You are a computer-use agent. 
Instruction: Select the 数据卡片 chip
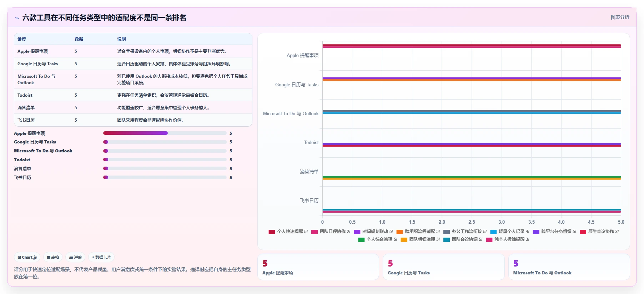coord(101,257)
